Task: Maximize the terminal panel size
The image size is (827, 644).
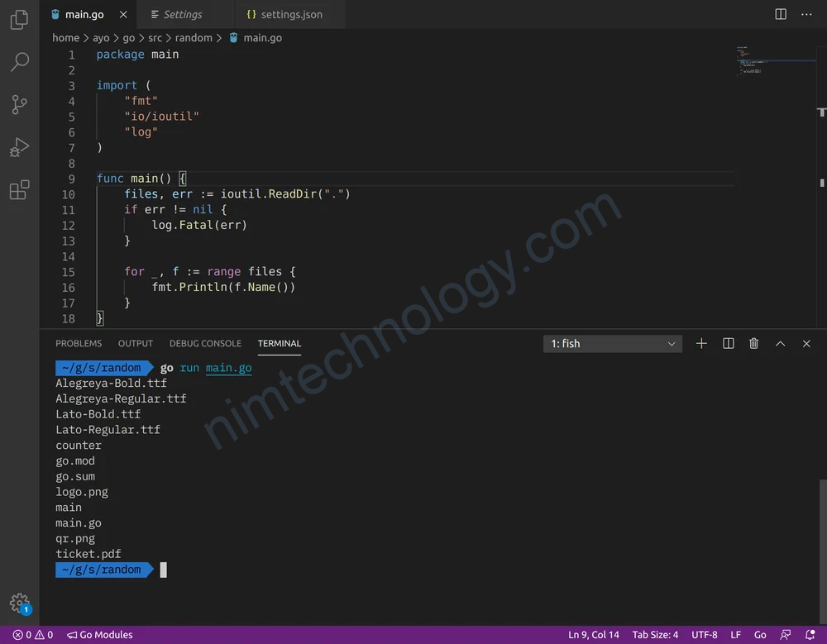Action: coord(780,344)
